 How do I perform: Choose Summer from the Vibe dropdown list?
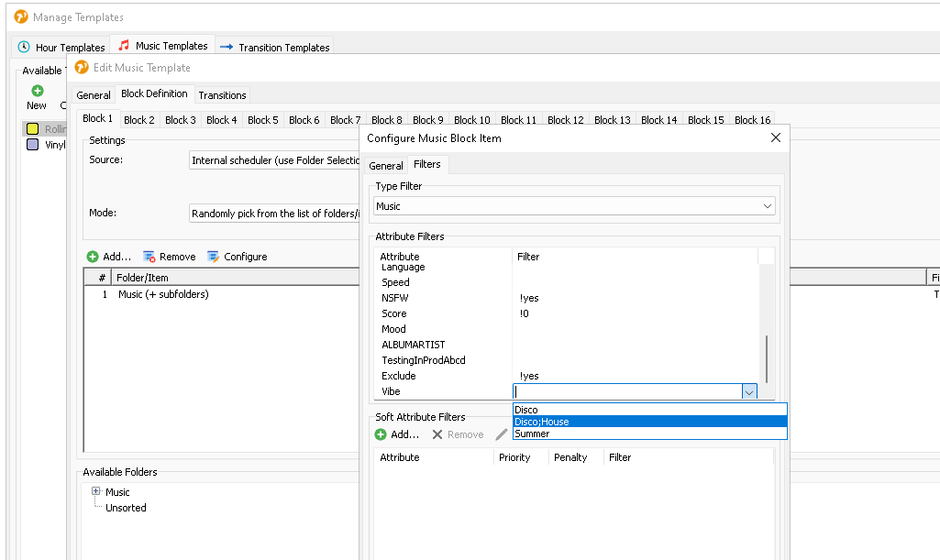pos(650,434)
